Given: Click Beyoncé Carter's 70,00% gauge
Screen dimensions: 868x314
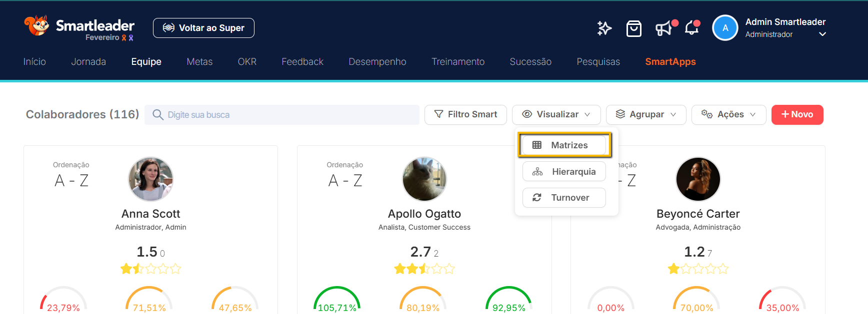Looking at the screenshot, I should [696, 300].
